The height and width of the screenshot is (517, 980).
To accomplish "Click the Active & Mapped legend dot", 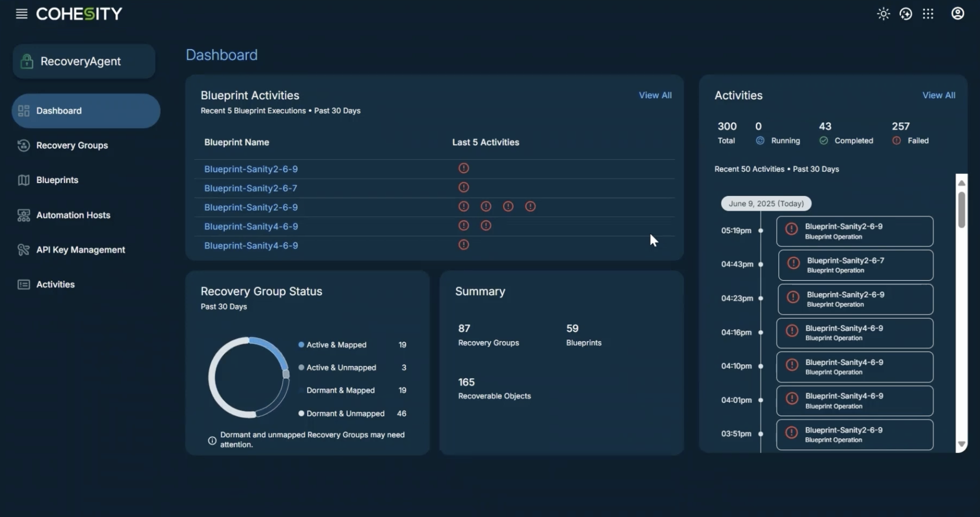I will (x=301, y=345).
